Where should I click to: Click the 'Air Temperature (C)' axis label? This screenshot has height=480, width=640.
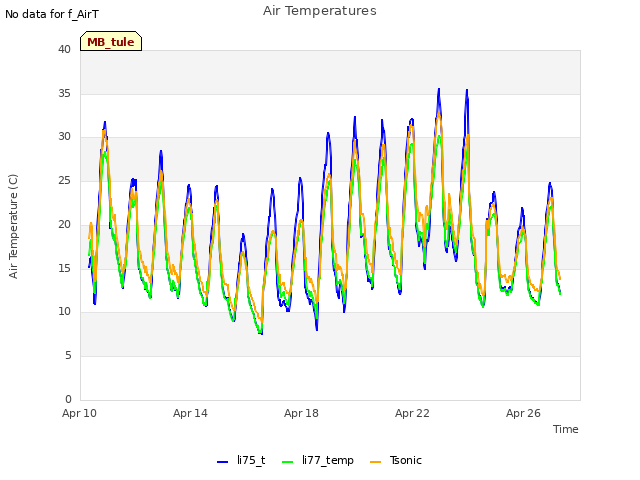[13, 226]
